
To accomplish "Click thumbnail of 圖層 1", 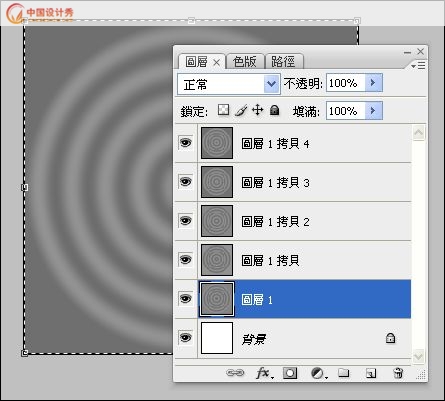I will point(217,299).
